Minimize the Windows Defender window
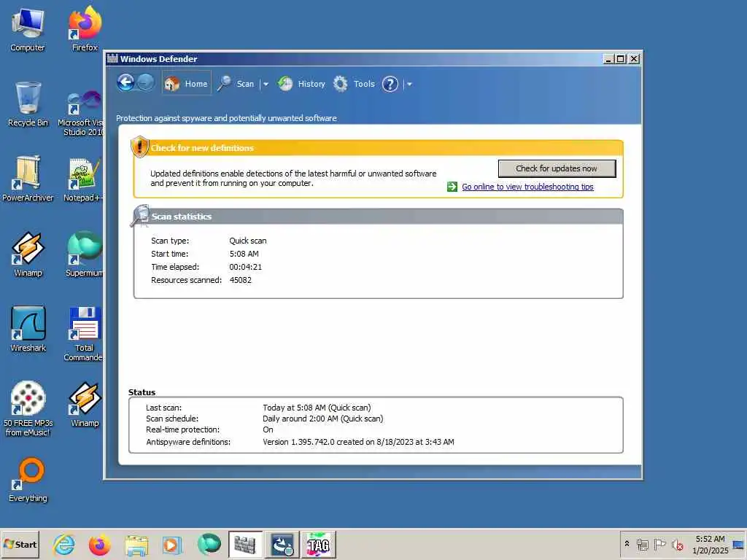The image size is (747, 560). point(608,59)
